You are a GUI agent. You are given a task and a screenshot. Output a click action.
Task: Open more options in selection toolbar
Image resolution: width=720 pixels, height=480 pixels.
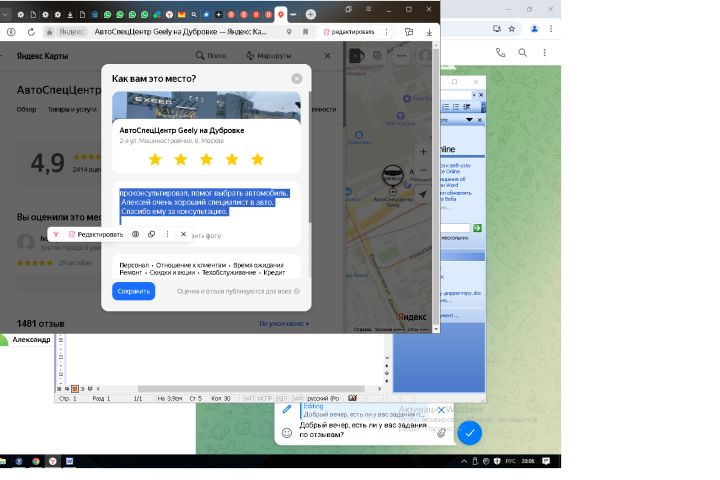pos(168,234)
